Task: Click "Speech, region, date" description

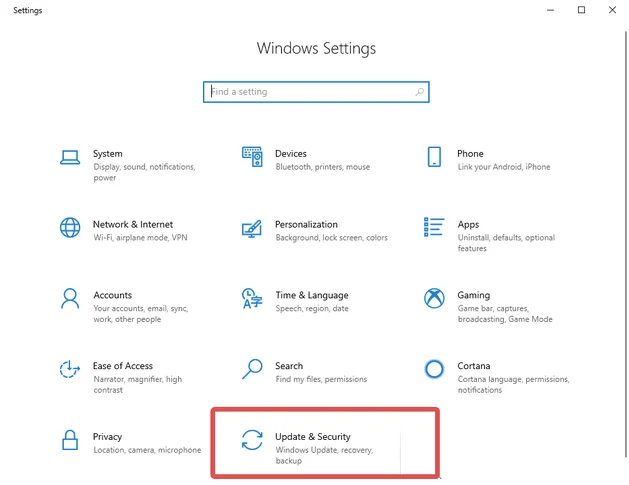Action: 312,308
